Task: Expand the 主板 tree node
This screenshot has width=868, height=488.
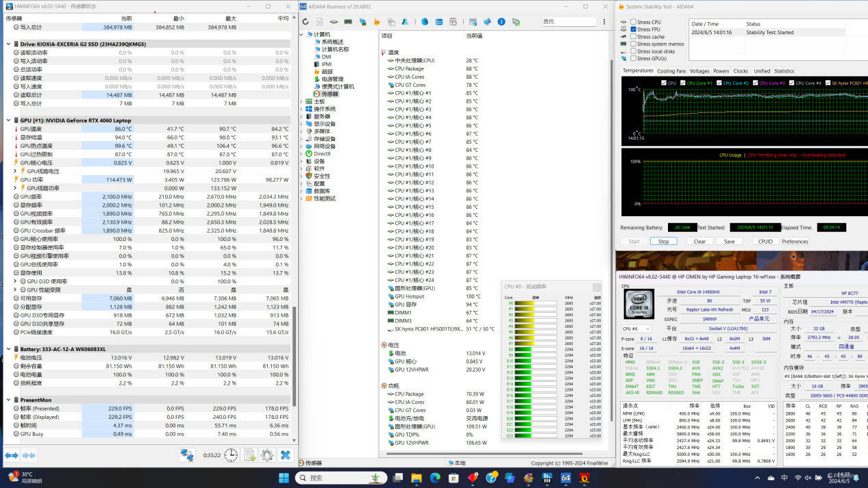Action: [x=301, y=101]
